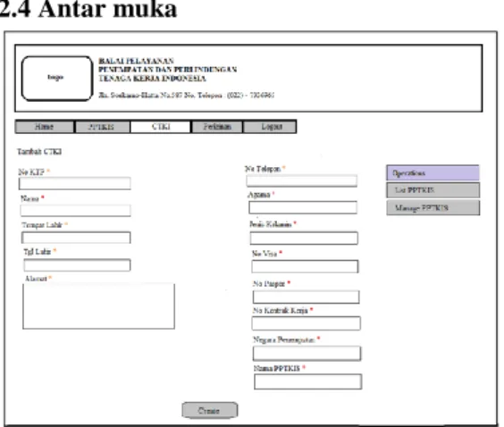The height and width of the screenshot is (427, 504).
Task: Click the 'Nama PPTKIS' field label
Action: click(276, 368)
